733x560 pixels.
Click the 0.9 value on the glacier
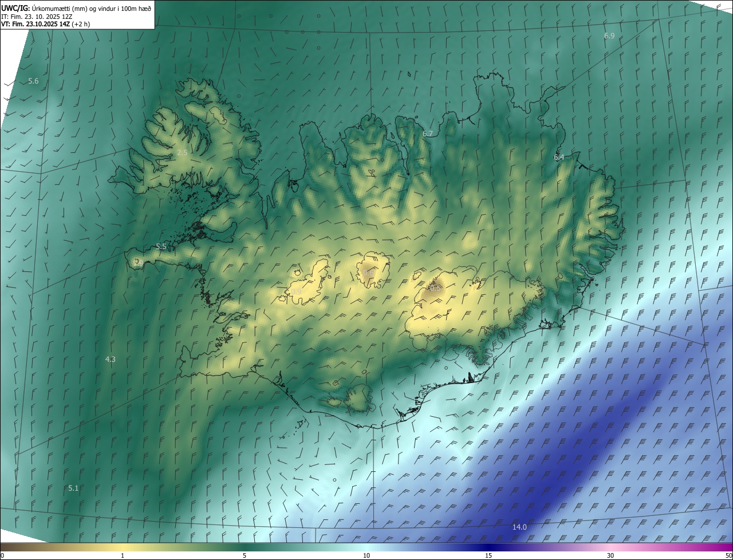[x=296, y=292]
